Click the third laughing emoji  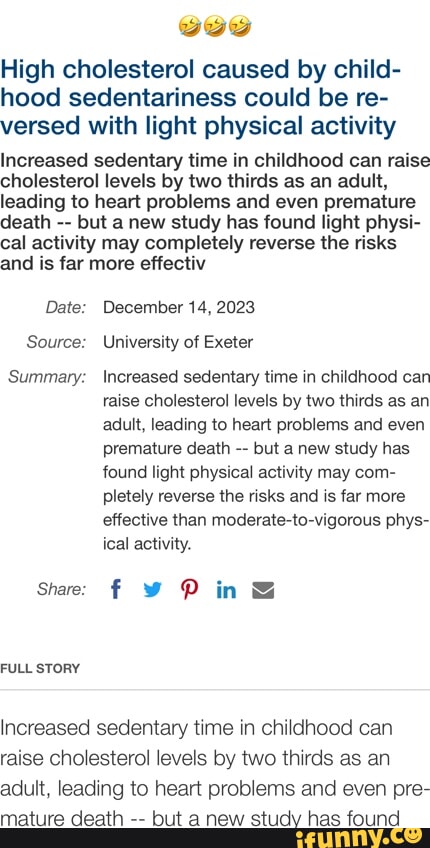click(x=240, y=25)
